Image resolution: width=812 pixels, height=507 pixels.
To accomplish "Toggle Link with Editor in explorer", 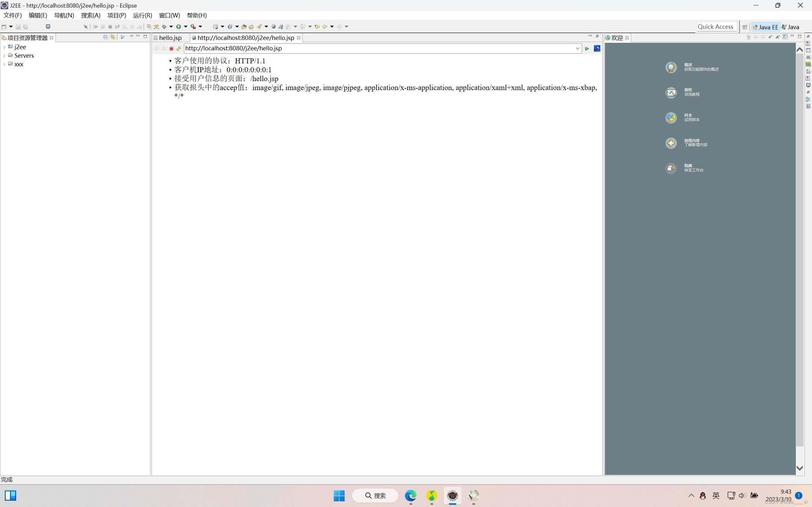I will (113, 37).
